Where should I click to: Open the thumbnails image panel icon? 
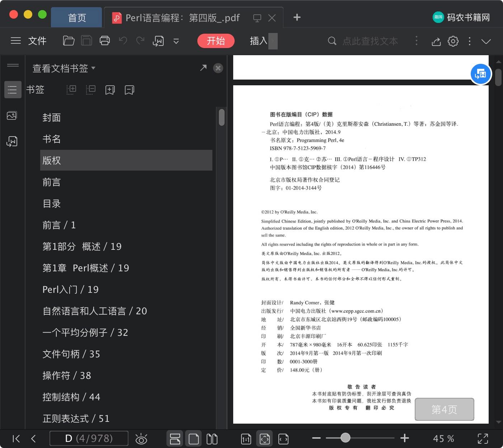pos(12,116)
